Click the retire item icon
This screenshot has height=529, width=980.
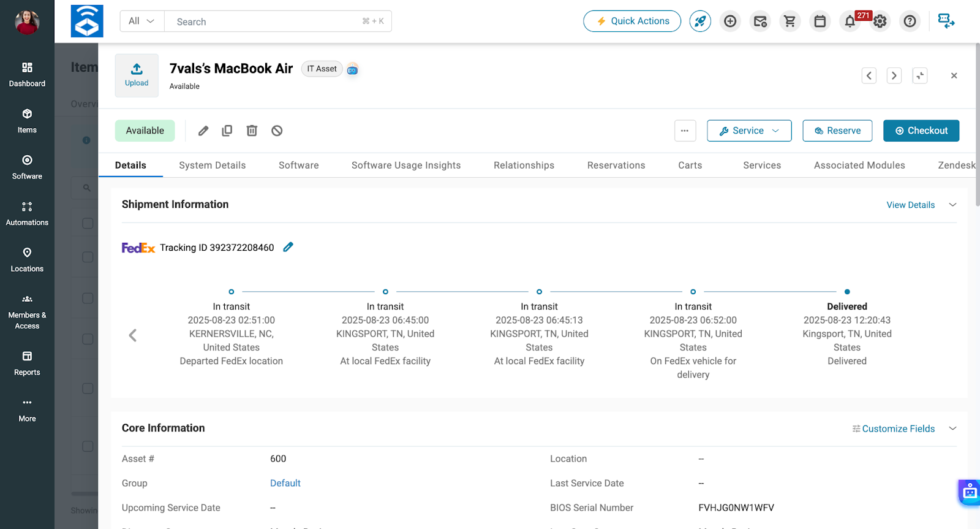tap(277, 131)
